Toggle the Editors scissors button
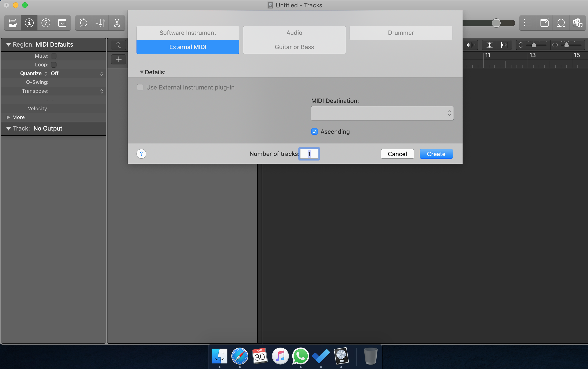588x369 pixels. (117, 23)
